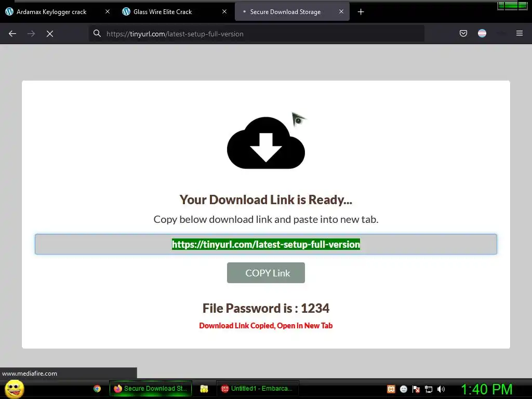Close the Ardamax Keylogger crack tab

[x=107, y=11]
